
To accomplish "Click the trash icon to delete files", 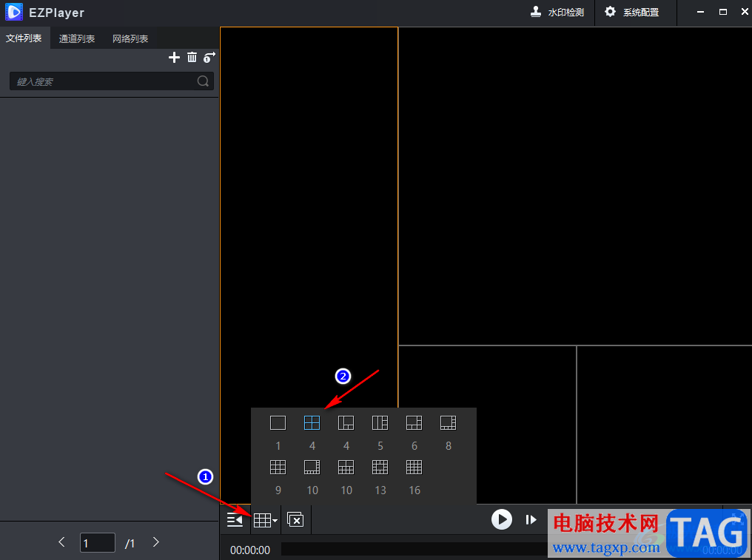I will tap(192, 58).
